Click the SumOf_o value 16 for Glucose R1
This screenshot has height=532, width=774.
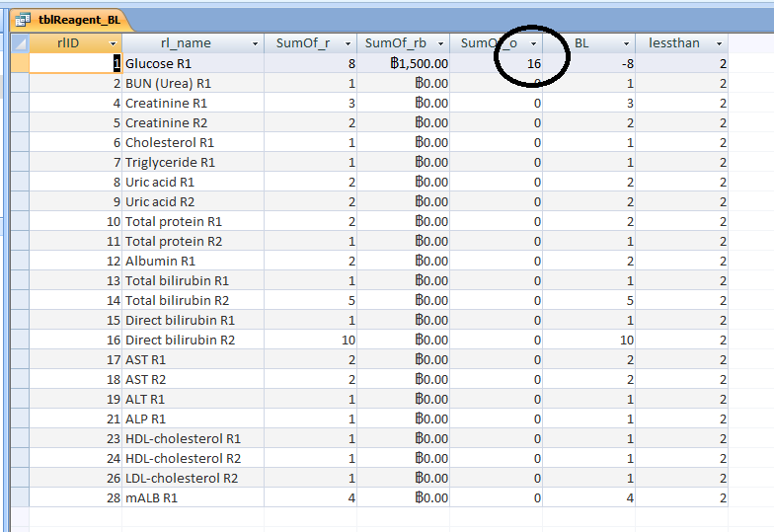tap(496, 63)
